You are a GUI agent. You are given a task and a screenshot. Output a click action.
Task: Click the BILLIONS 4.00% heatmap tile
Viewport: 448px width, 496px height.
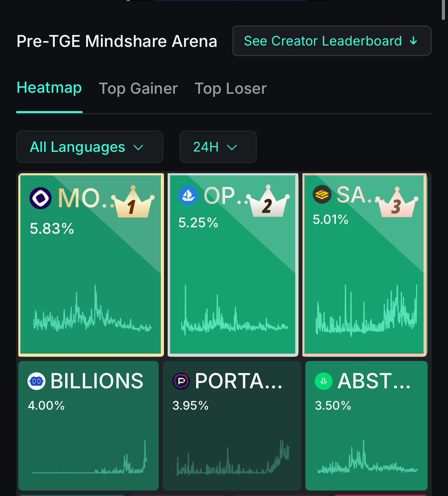coord(88,425)
